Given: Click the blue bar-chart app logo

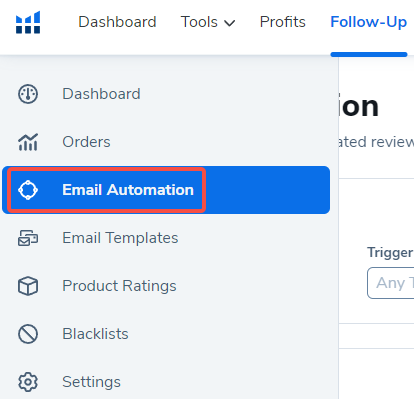Looking at the screenshot, I should pos(28,22).
